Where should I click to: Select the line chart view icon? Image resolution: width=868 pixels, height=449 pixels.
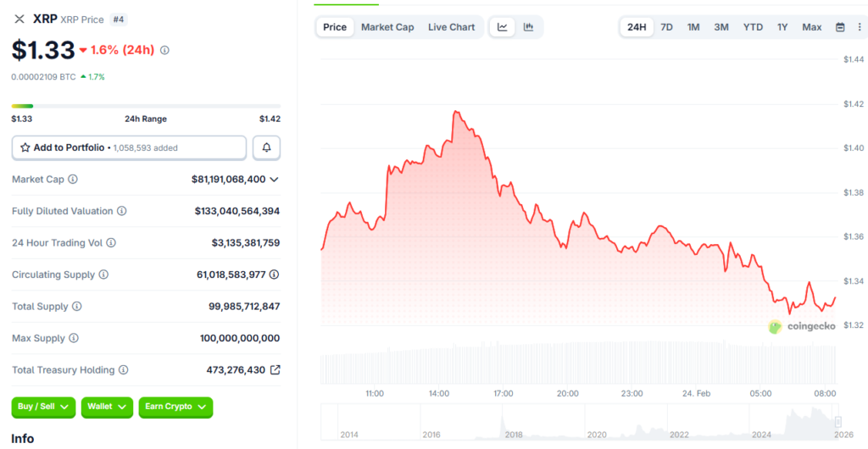point(503,27)
